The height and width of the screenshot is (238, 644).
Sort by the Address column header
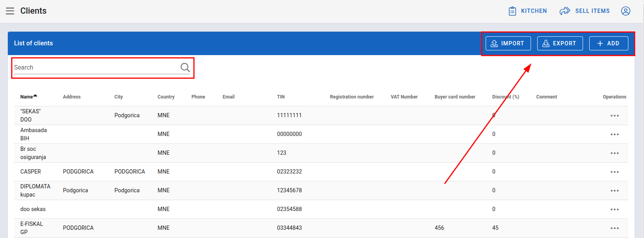[72, 97]
